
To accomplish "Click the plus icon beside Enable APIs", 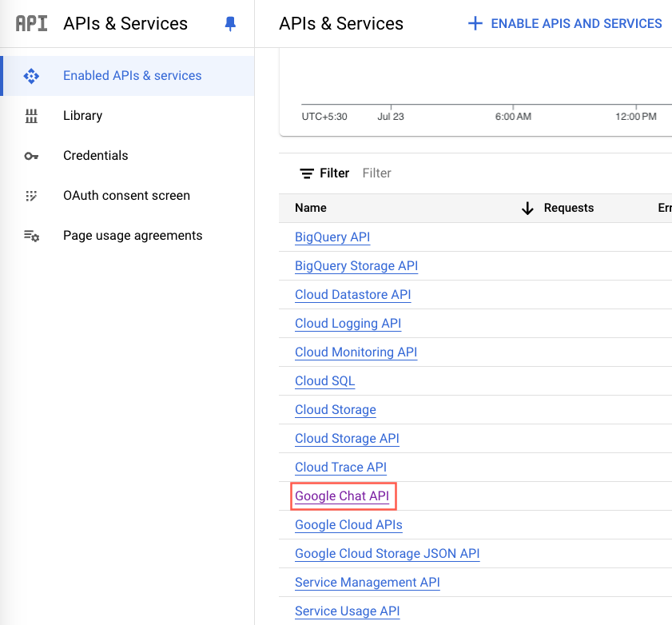I will pyautogui.click(x=475, y=23).
